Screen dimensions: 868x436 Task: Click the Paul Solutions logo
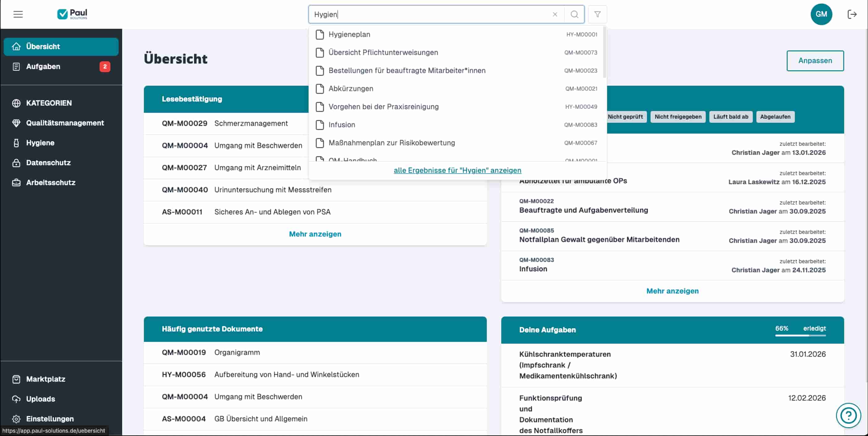72,14
